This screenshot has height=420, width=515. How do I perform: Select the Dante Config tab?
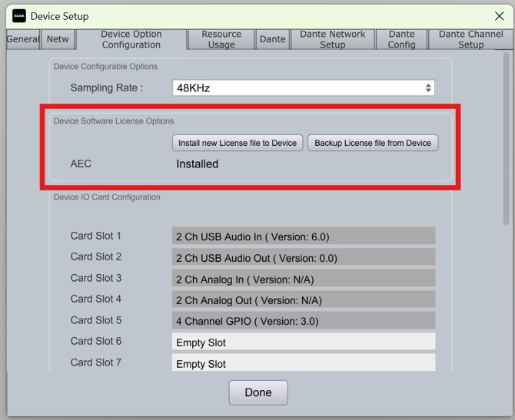[401, 39]
